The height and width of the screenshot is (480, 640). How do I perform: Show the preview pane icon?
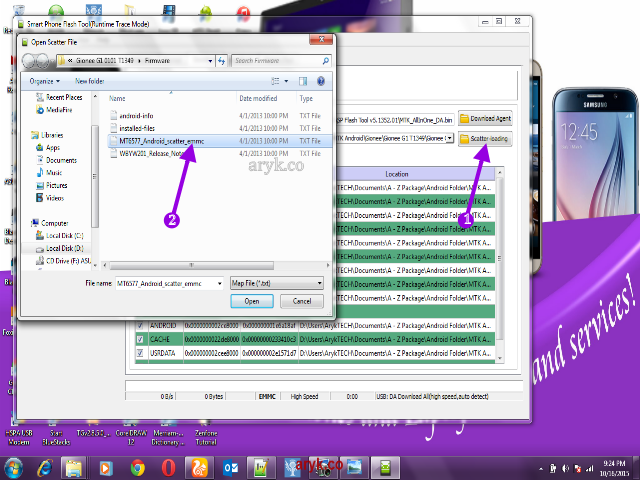pos(303,81)
